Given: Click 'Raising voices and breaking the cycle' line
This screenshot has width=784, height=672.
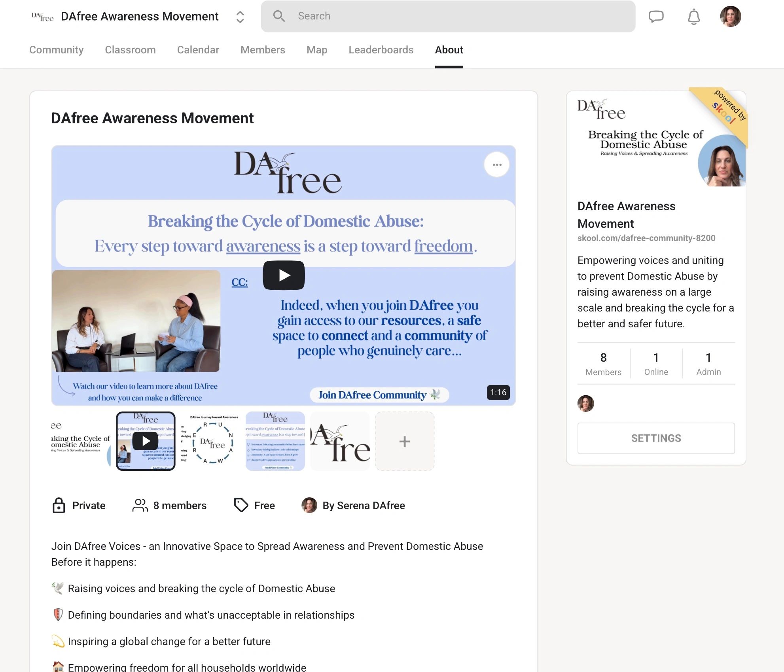Looking at the screenshot, I should tap(201, 589).
